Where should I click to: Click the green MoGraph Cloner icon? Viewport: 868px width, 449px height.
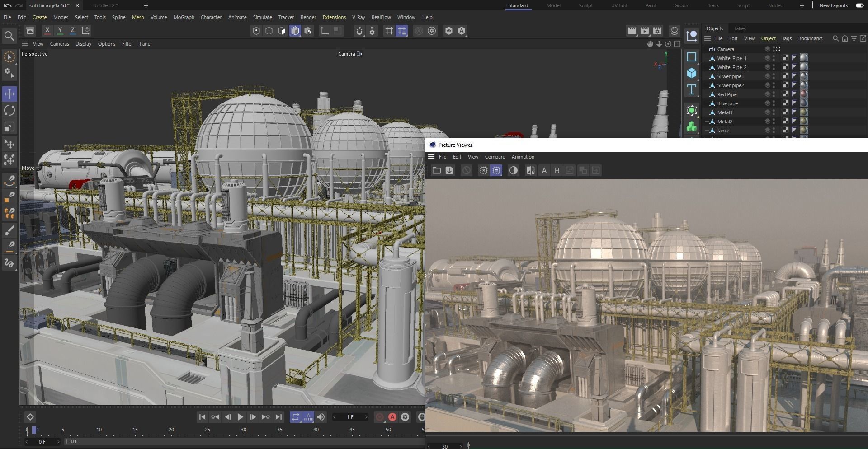tap(692, 127)
